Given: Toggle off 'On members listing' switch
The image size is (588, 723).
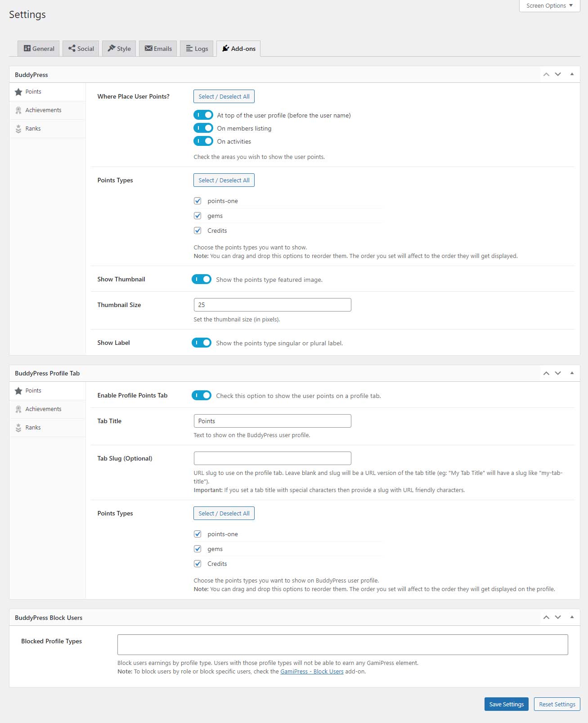Looking at the screenshot, I should (203, 128).
